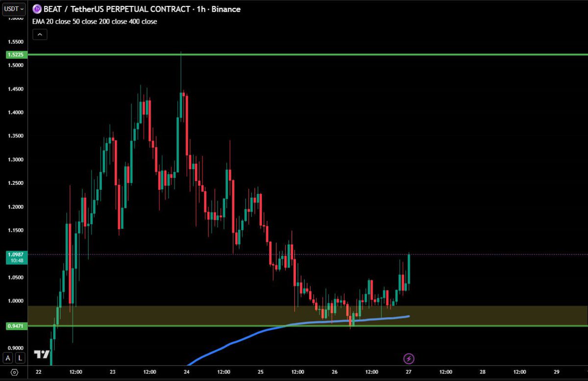Click the 1.4000 price axis label

(16, 113)
